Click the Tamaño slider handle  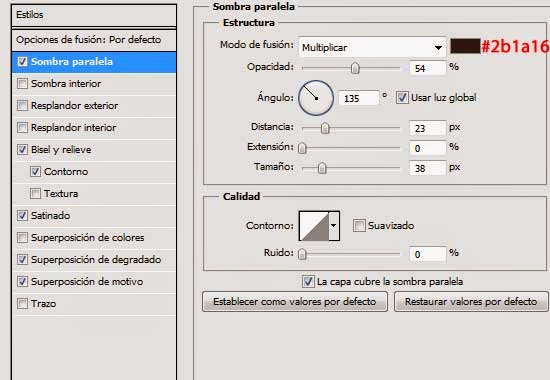pos(322,168)
